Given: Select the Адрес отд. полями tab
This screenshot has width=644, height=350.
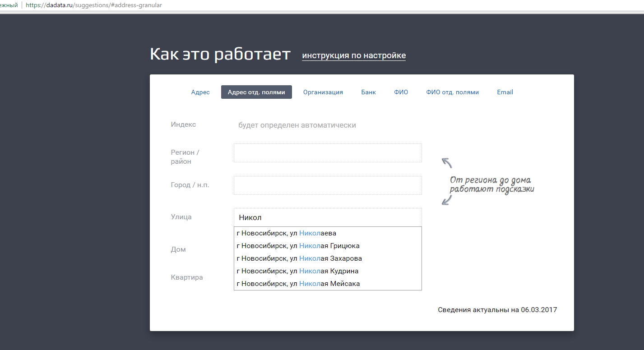Looking at the screenshot, I should tap(256, 92).
